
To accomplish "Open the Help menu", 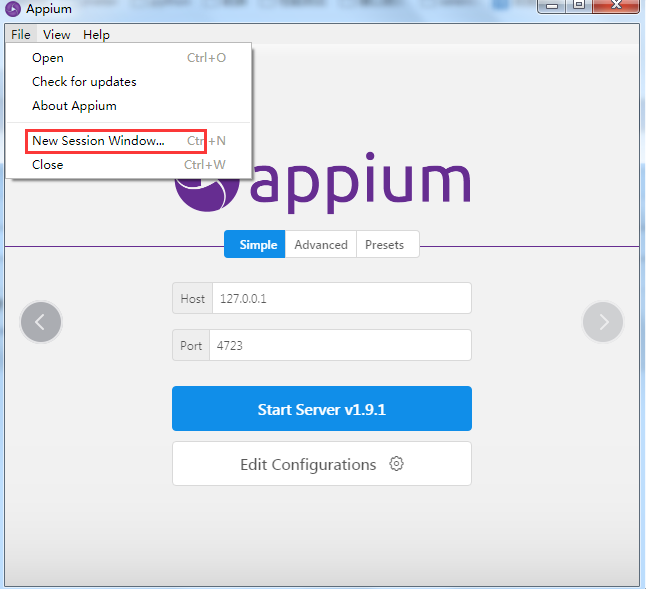I will click(96, 35).
